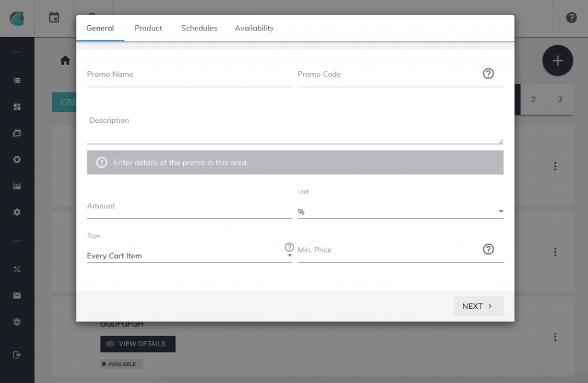Open the star reviews sidebar icon
Image resolution: width=588 pixels, height=383 pixels.
pos(17,160)
